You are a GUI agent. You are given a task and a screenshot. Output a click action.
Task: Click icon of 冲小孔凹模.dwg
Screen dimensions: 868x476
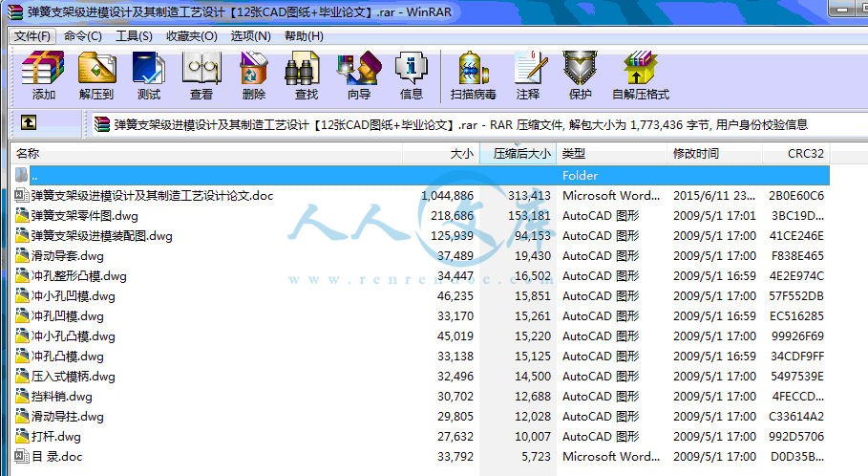[22, 296]
